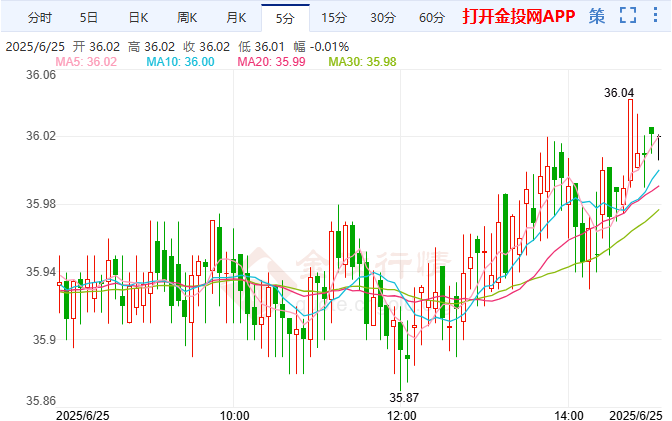
Task: Toggle fullscreen chart view icon
Action: click(628, 15)
